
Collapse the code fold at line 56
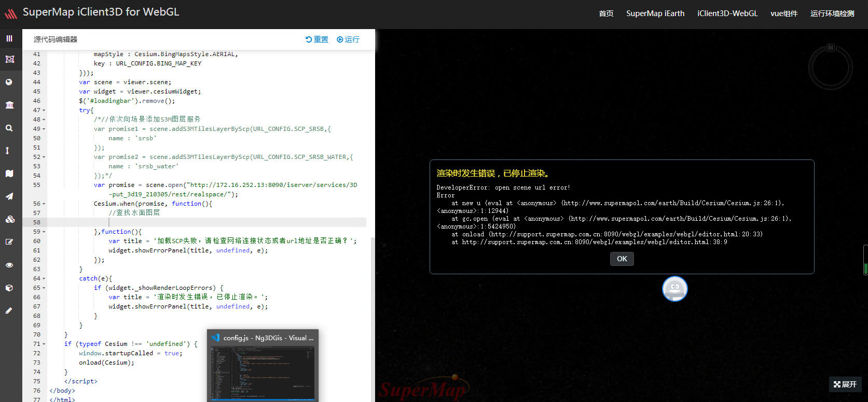[x=44, y=204]
